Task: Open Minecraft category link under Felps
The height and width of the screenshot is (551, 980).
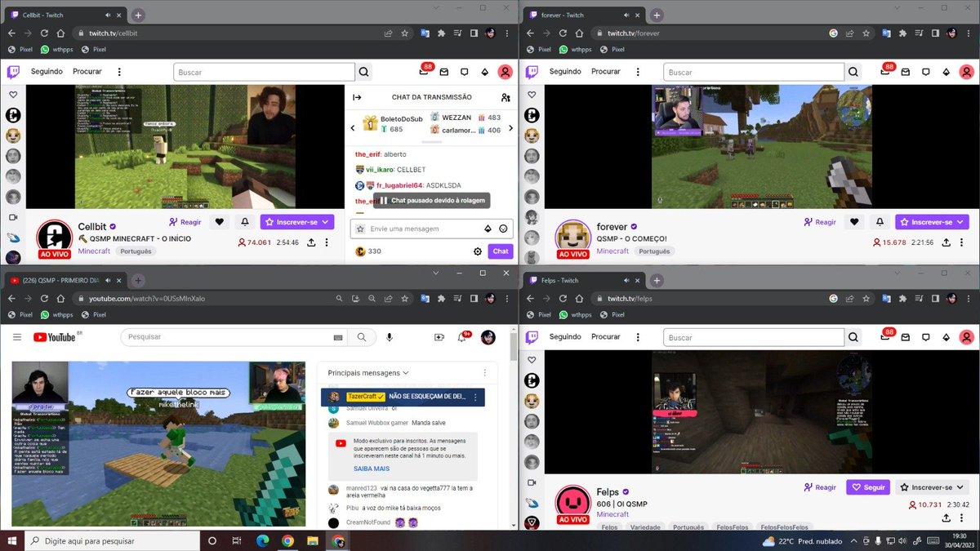Action: pyautogui.click(x=612, y=514)
